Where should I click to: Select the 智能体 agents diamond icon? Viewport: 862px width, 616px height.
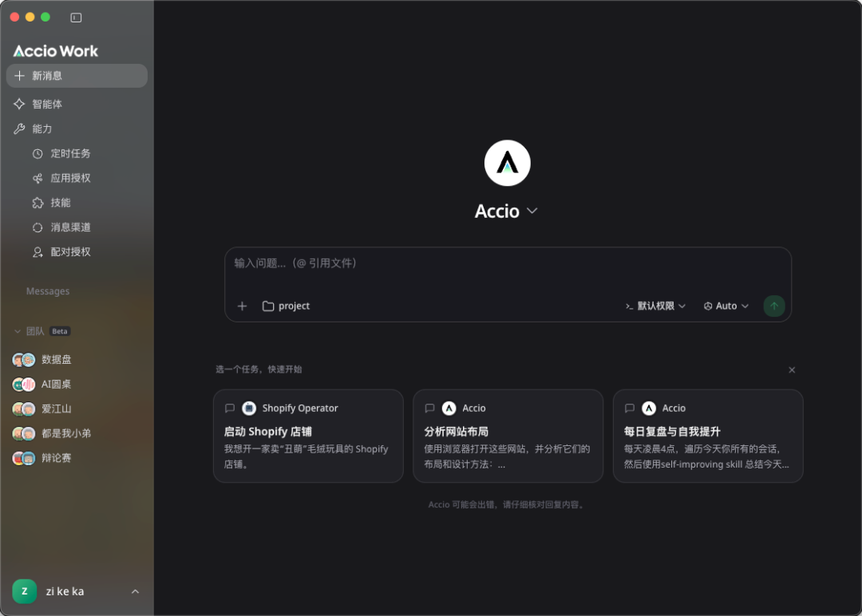18,104
